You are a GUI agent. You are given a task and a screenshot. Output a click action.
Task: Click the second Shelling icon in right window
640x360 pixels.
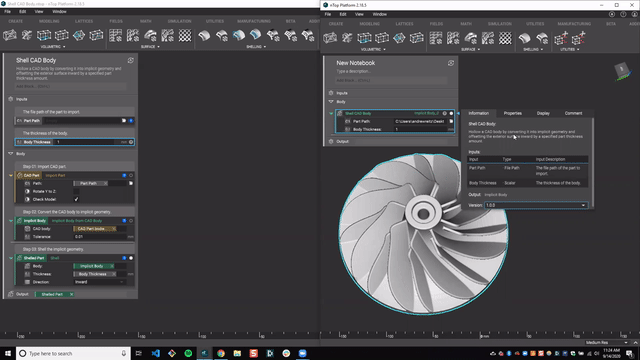coord(542,38)
